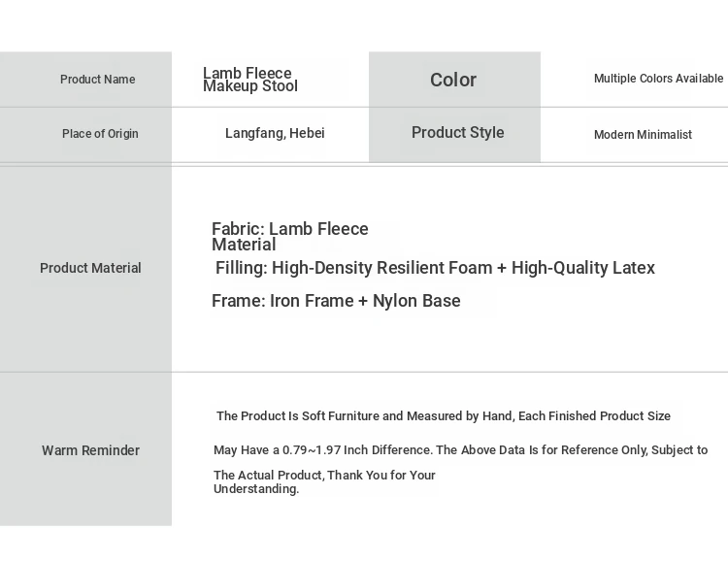Viewport: 728px width, 561px height.
Task: Select the Frame: Iron Frame text
Action: click(282, 301)
